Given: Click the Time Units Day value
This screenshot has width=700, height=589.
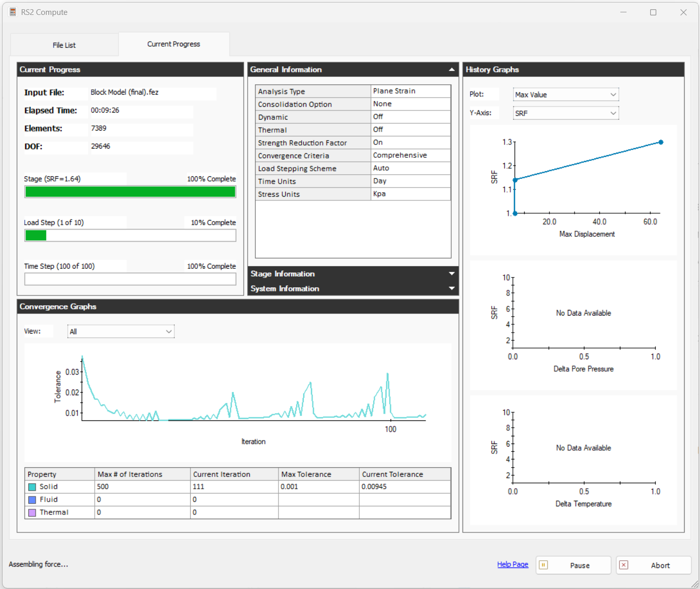Looking at the screenshot, I should coord(411,181).
